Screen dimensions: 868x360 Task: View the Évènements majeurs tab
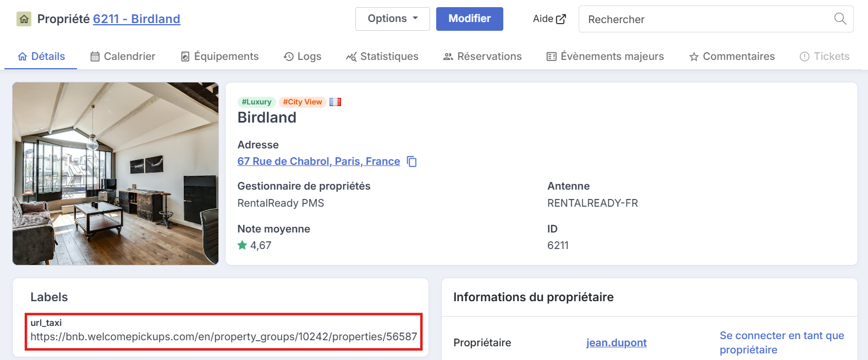605,56
